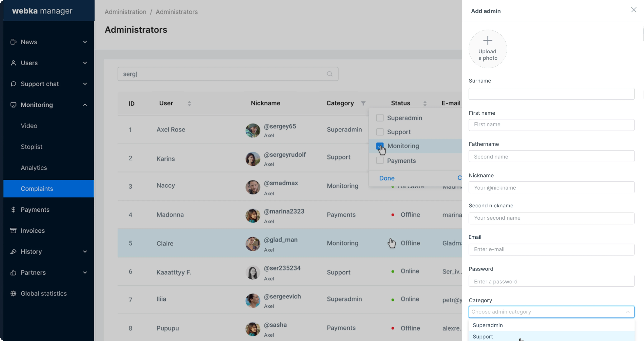Sort by the Status column arrows
644x341 pixels.
tap(425, 103)
